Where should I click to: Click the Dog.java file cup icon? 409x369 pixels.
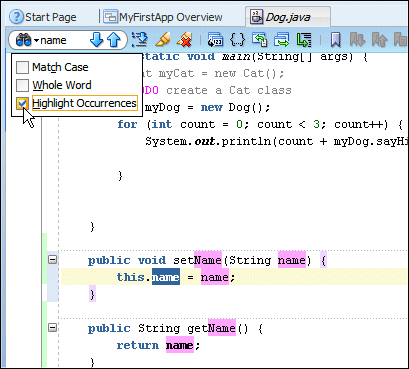point(257,17)
